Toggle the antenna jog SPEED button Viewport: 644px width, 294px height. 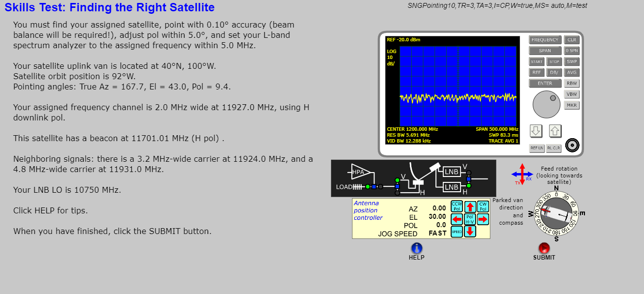(x=457, y=231)
